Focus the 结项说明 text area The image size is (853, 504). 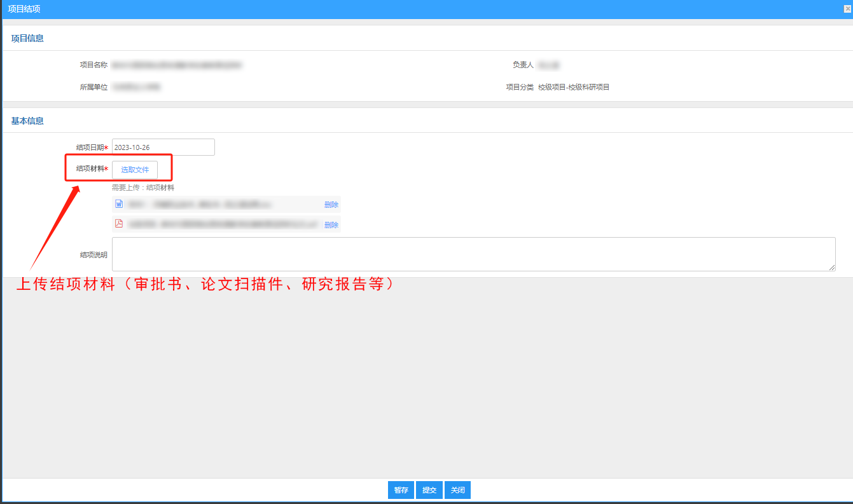coord(473,254)
